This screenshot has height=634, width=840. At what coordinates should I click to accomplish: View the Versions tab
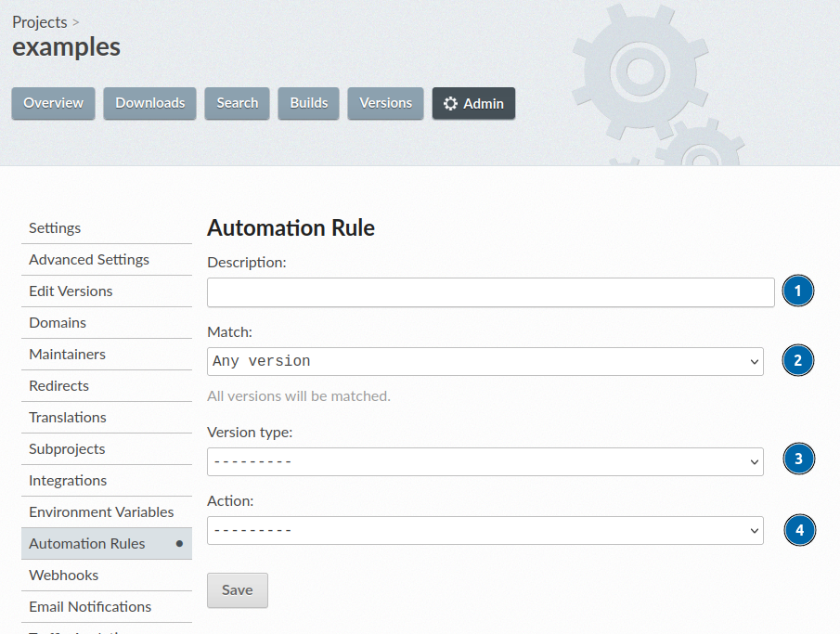(x=385, y=103)
